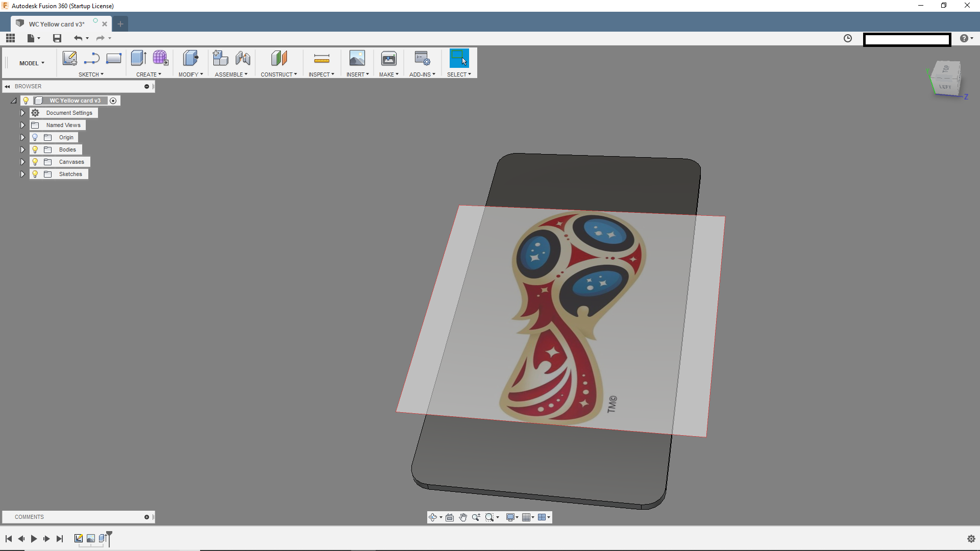Viewport: 980px width, 551px height.
Task: Click the Select tool icon
Action: [459, 58]
